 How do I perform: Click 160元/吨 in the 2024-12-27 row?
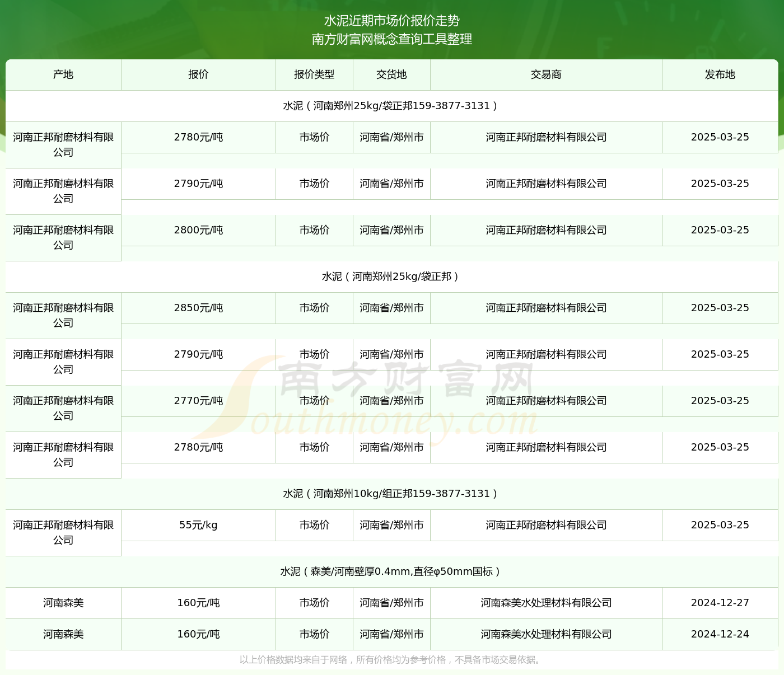(198, 603)
